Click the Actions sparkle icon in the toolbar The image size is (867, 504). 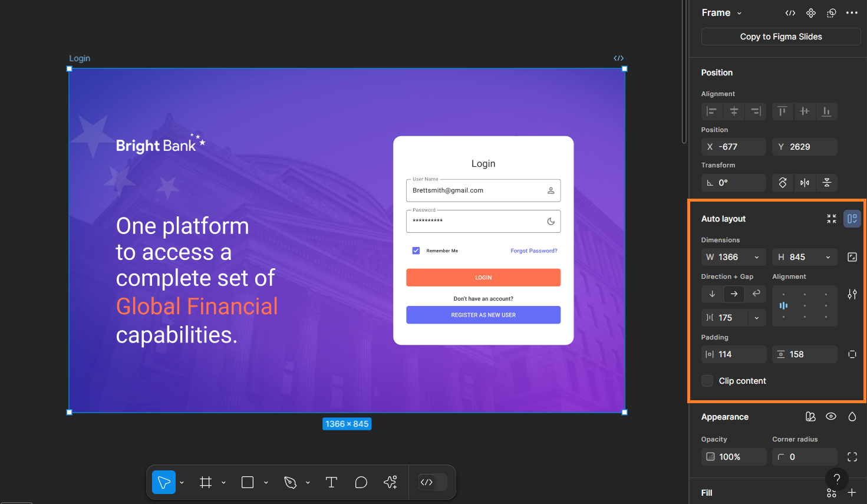[x=390, y=482]
